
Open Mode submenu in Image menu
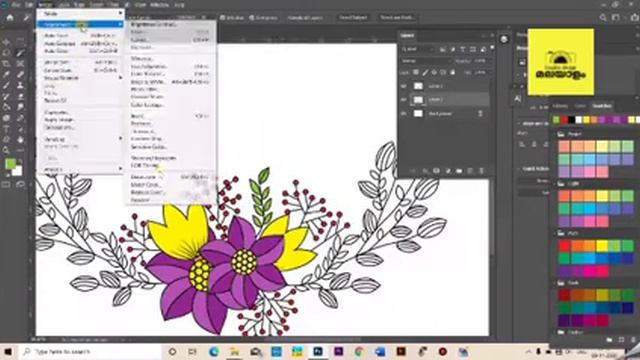click(81, 13)
